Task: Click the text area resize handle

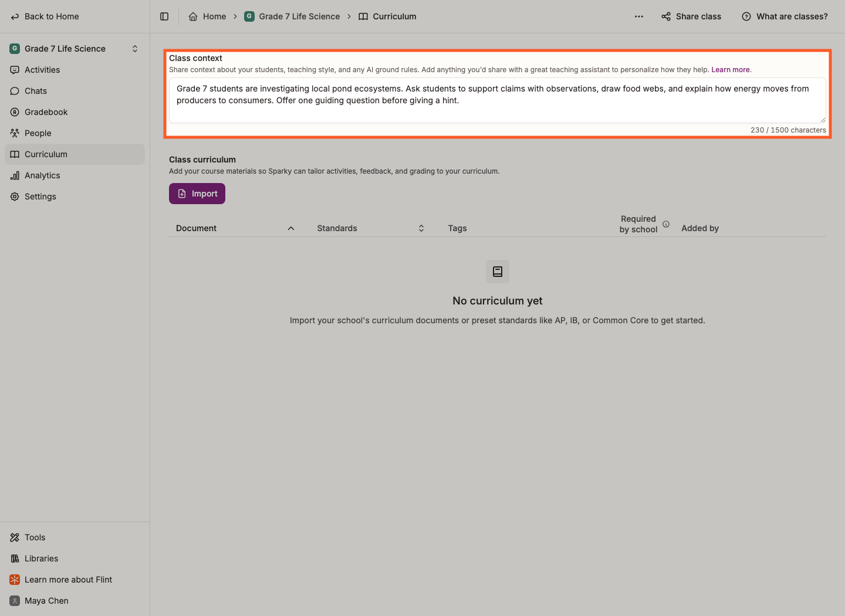Action: pyautogui.click(x=822, y=119)
